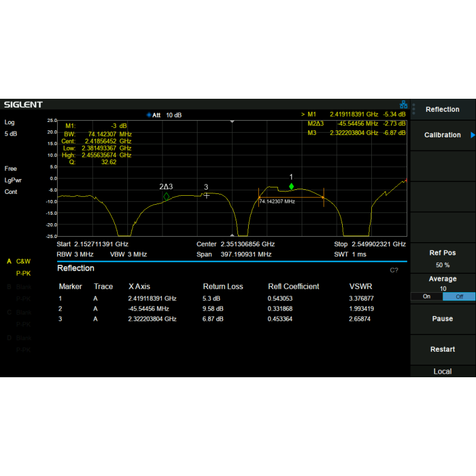Set Average to Off
Viewport: 476px width, 476px height.
(x=459, y=296)
